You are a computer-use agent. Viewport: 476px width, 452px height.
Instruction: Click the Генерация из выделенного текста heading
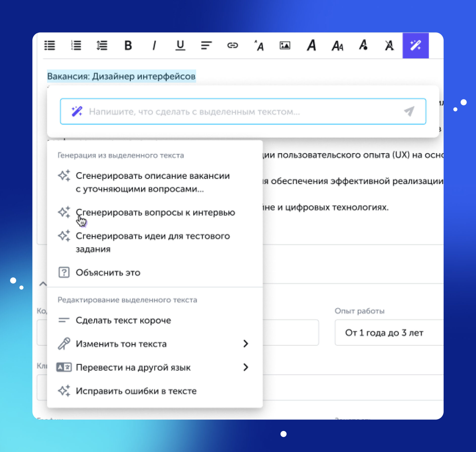click(x=121, y=155)
